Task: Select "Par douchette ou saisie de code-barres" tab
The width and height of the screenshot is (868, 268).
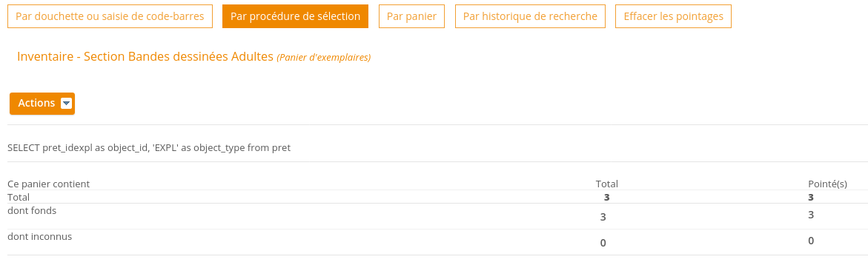Action: tap(110, 16)
